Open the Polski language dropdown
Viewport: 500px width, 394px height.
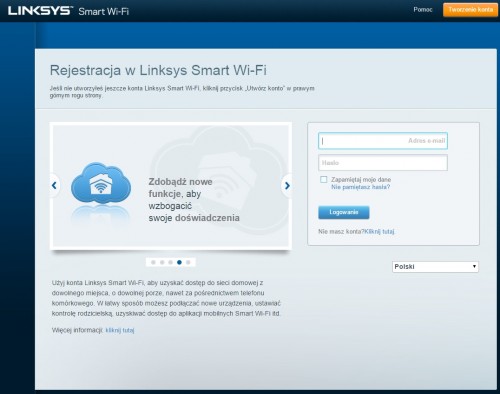435,267
